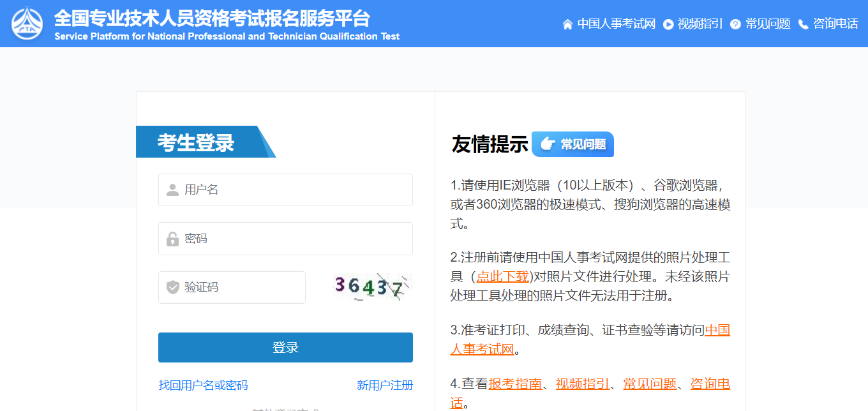Focus the 用户名 input field
The width and height of the screenshot is (868, 411).
[294, 190]
